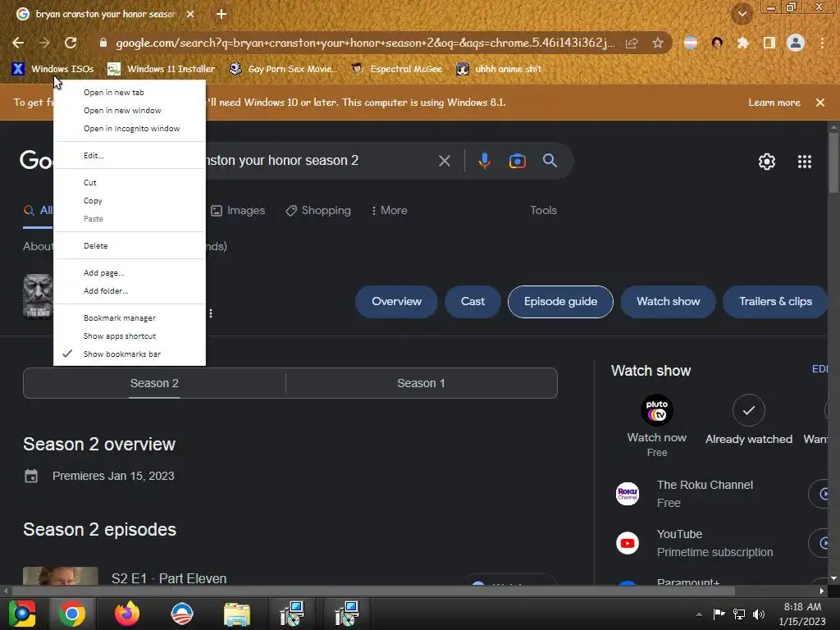Choose Edit... in context menu
This screenshot has width=840, height=630.
pos(130,155)
